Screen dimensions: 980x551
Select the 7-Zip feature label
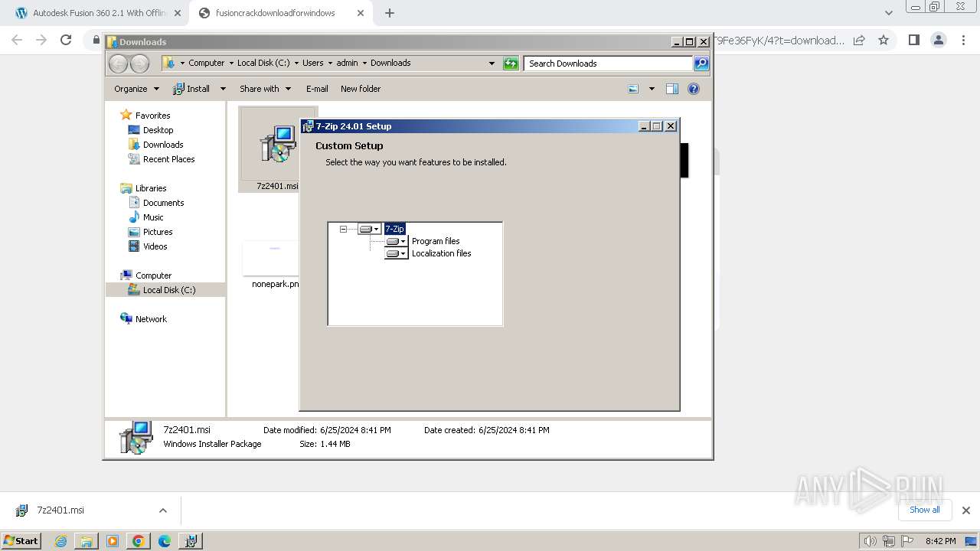pyautogui.click(x=394, y=229)
